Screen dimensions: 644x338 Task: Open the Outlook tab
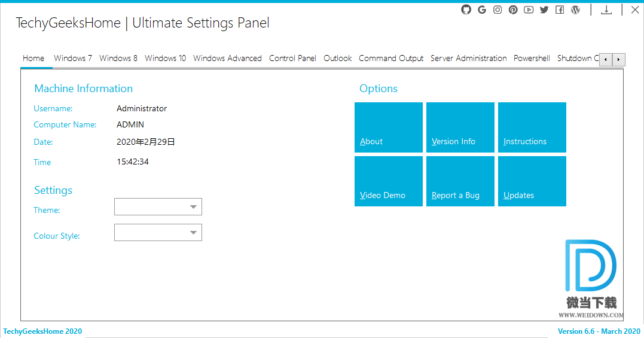(x=338, y=58)
